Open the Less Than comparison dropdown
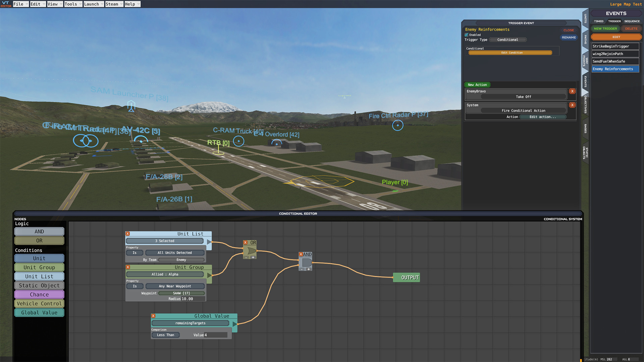644x362 pixels. 165,335
